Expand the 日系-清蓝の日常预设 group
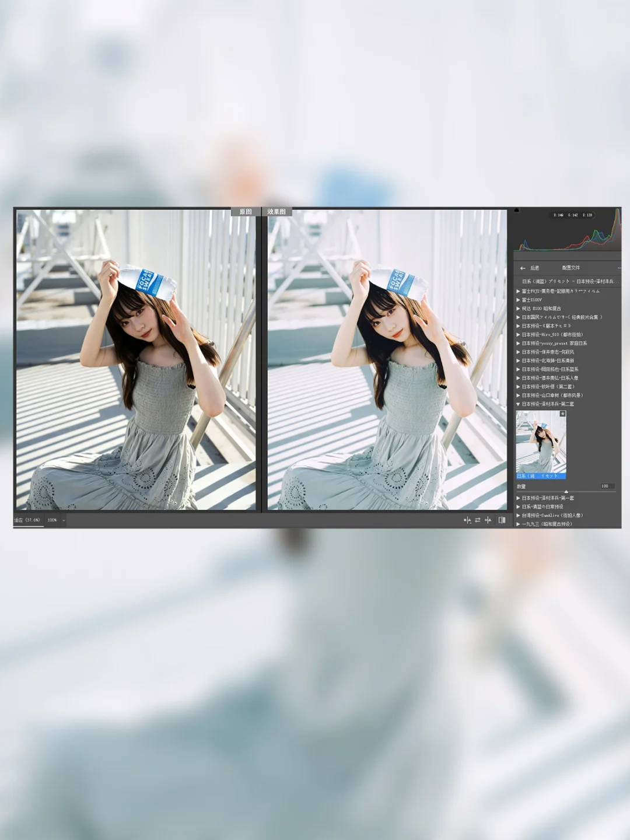630x840 pixels. click(x=518, y=507)
